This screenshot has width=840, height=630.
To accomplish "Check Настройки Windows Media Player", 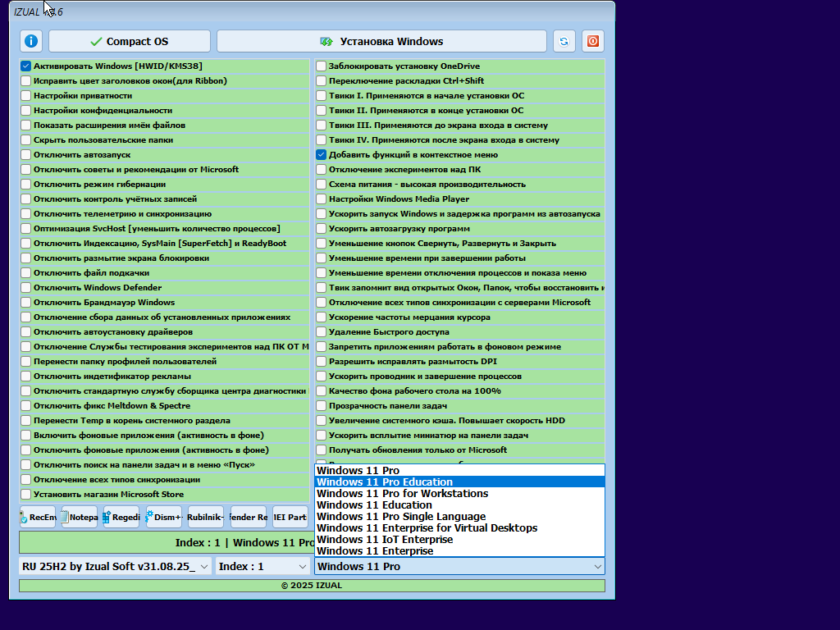I will point(321,199).
